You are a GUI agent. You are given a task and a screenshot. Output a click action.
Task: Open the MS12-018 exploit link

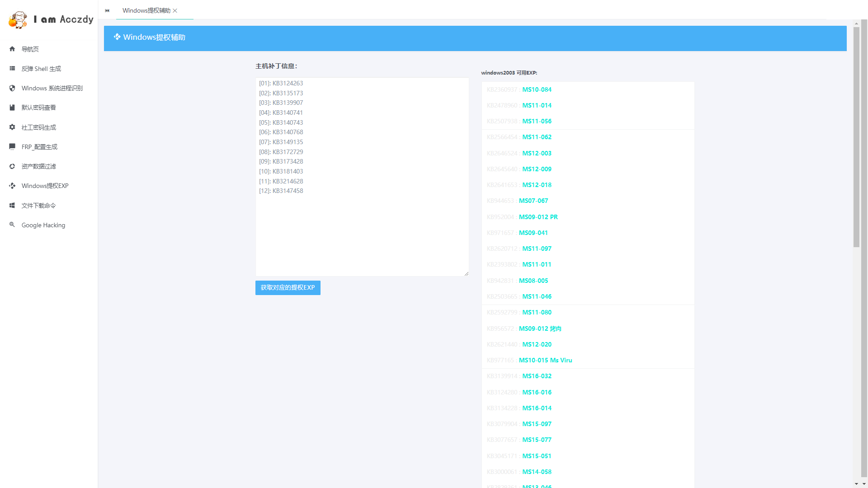(537, 185)
